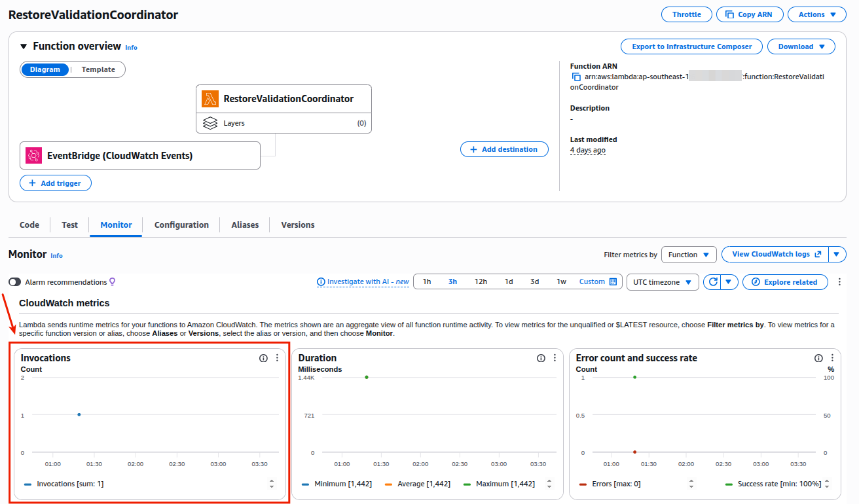Switch to the Aliases tab
The width and height of the screenshot is (859, 504).
click(x=245, y=225)
